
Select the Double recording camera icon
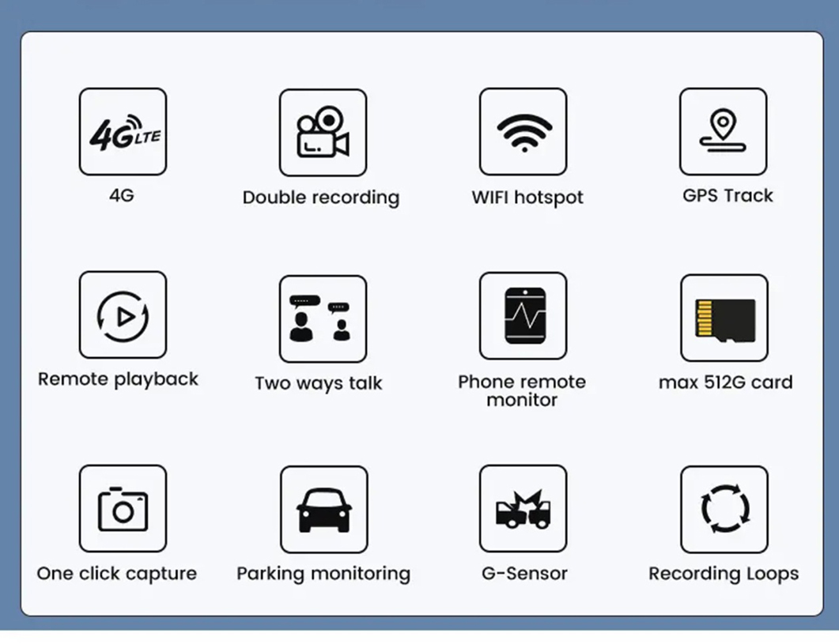point(323,133)
